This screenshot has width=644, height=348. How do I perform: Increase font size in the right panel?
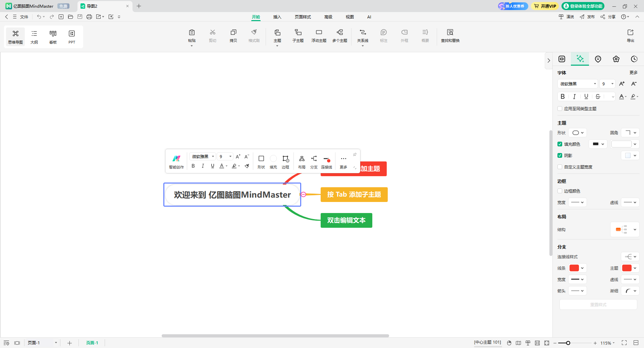[622, 84]
